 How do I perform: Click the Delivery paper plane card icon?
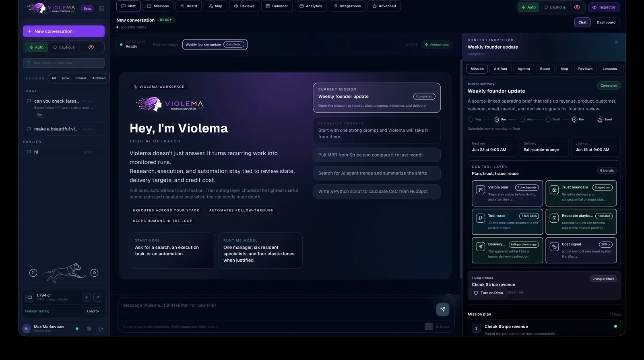480,246
